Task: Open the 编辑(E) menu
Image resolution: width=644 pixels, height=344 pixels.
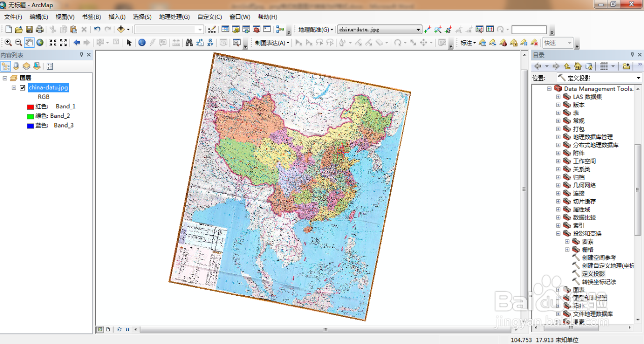Action: [39, 17]
